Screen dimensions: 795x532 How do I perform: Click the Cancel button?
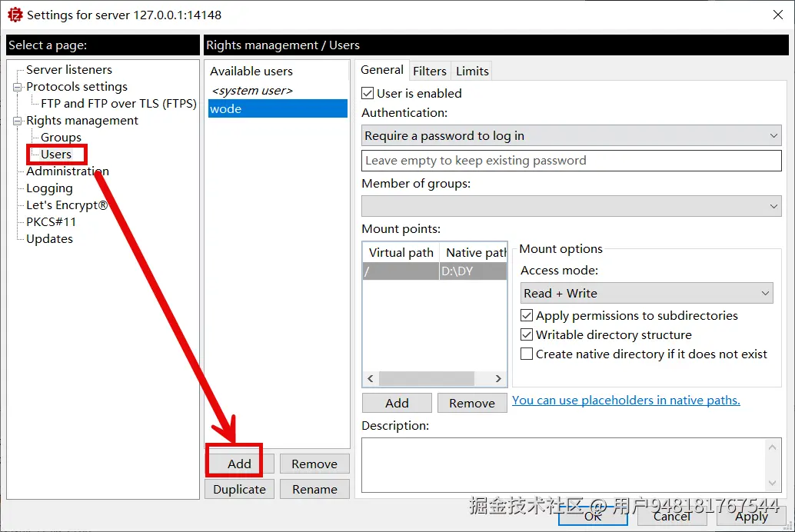672,516
